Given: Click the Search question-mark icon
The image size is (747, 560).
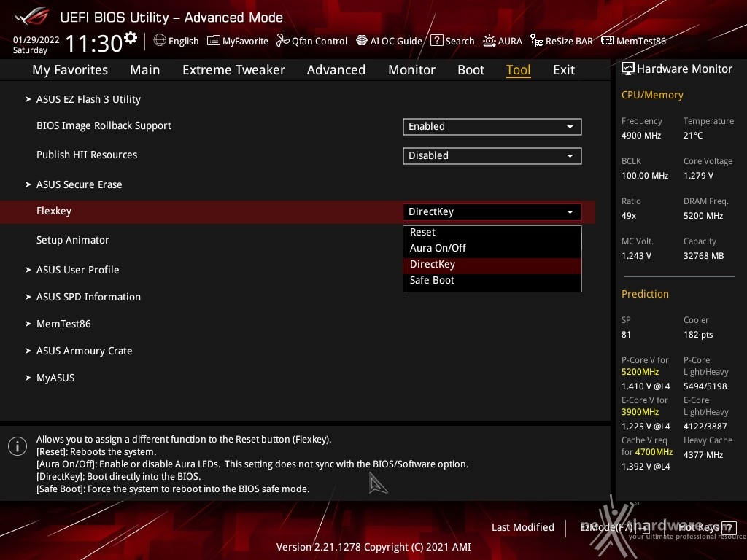Looking at the screenshot, I should click(436, 41).
